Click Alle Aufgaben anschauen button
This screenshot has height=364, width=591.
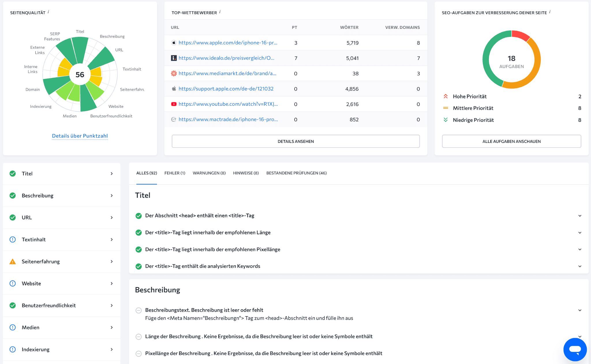coord(511,141)
